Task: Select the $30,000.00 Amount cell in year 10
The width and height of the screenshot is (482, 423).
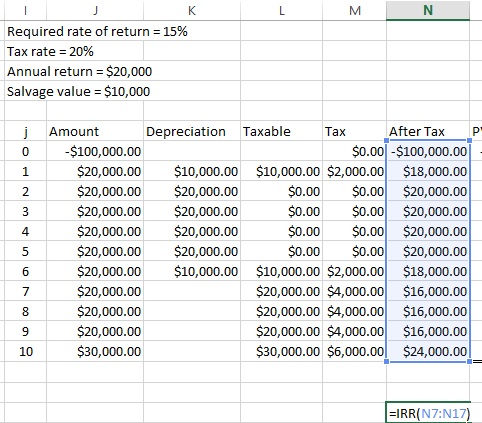Action: coord(95,351)
